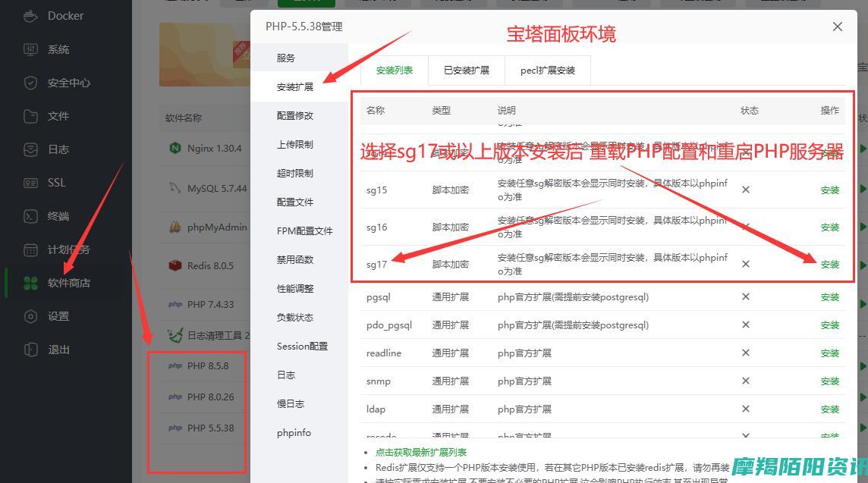Click 安装 in the ldap row

(830, 409)
